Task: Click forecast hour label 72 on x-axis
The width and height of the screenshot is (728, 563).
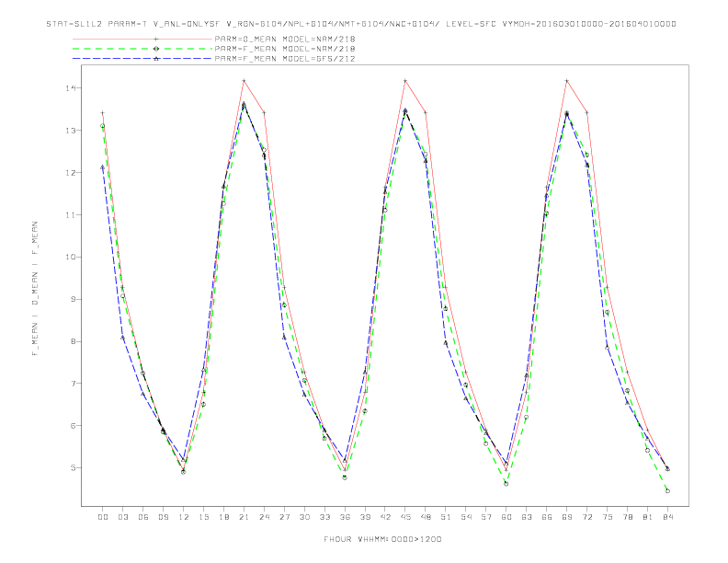Action: click(586, 517)
